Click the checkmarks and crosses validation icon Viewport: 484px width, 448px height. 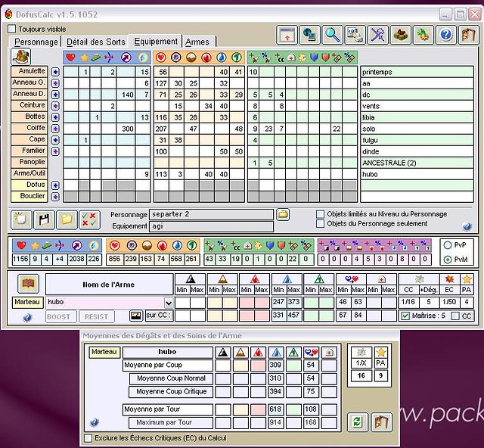[x=89, y=219]
